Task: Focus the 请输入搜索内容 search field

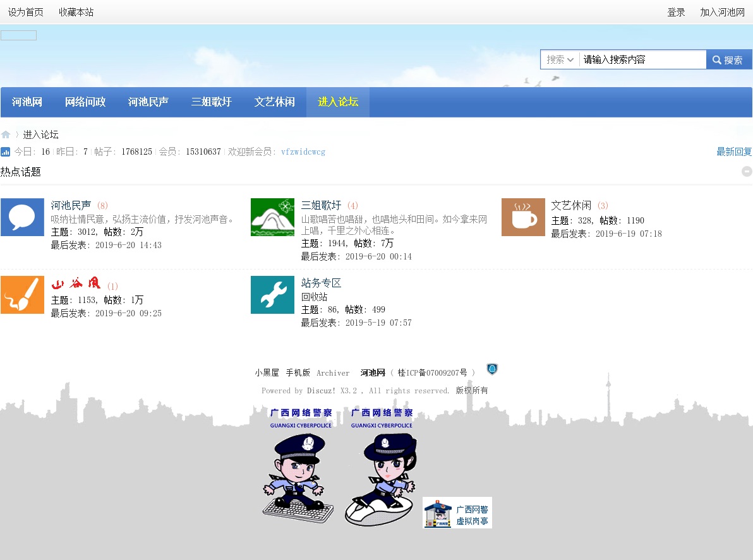Action: click(x=642, y=59)
